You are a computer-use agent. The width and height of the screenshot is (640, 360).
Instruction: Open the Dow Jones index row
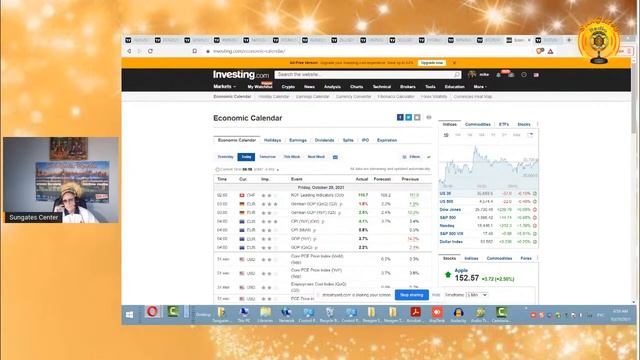(x=488, y=209)
